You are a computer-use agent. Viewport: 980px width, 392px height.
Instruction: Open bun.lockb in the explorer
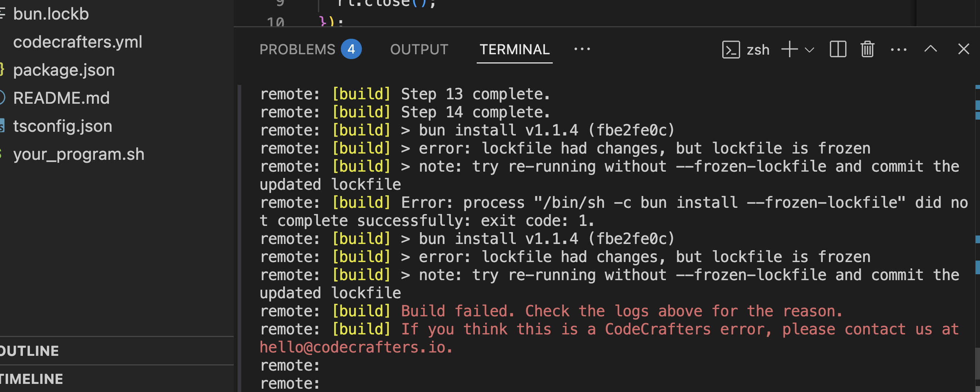(51, 14)
